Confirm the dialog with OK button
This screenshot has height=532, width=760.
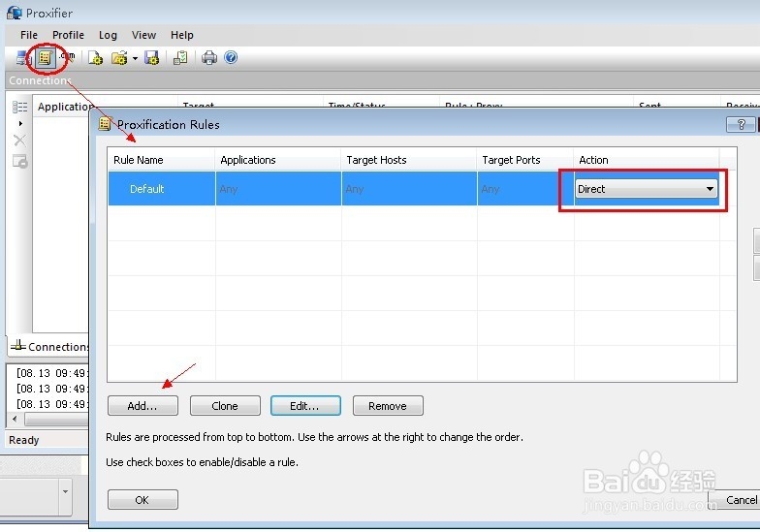tap(142, 500)
